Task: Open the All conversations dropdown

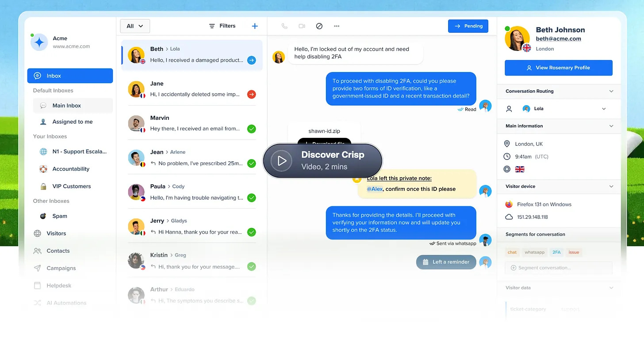Action: [135, 26]
